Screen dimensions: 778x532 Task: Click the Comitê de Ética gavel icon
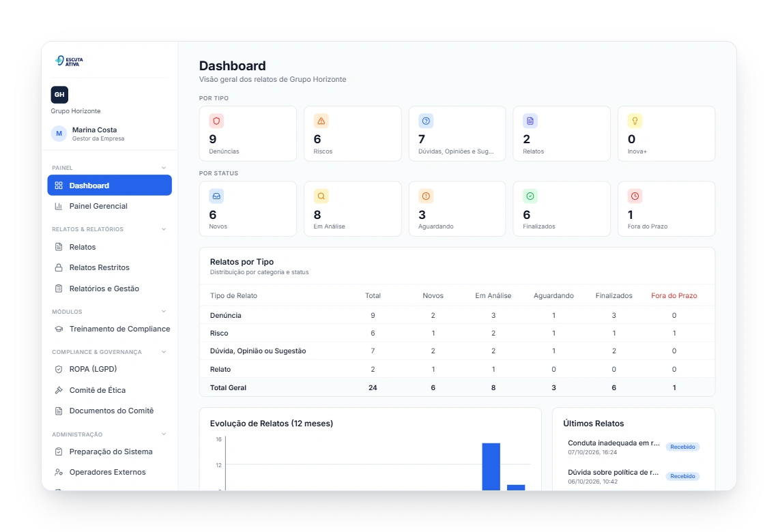tap(59, 390)
